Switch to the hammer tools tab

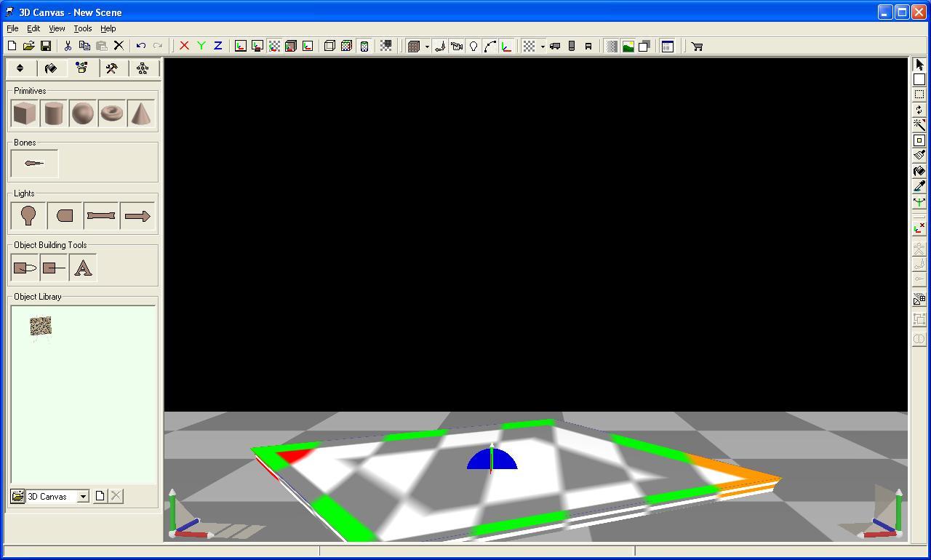pyautogui.click(x=112, y=68)
